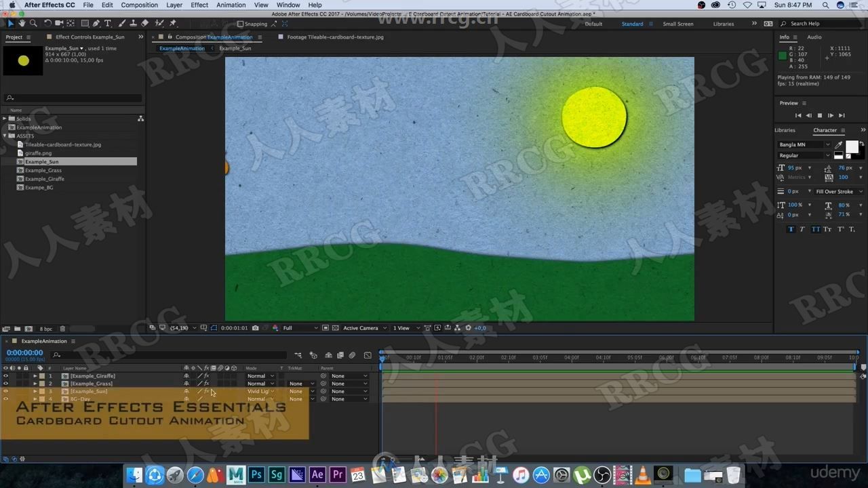868x488 pixels.
Task: Select the Roto Brush tool
Action: click(x=159, y=23)
